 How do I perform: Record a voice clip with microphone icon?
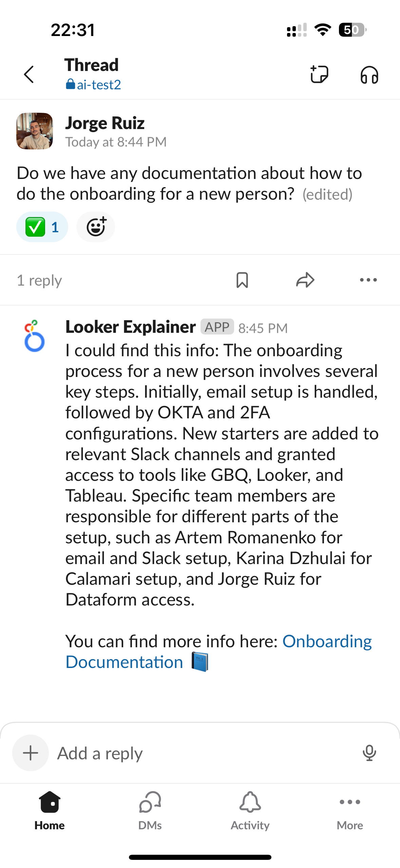click(369, 753)
